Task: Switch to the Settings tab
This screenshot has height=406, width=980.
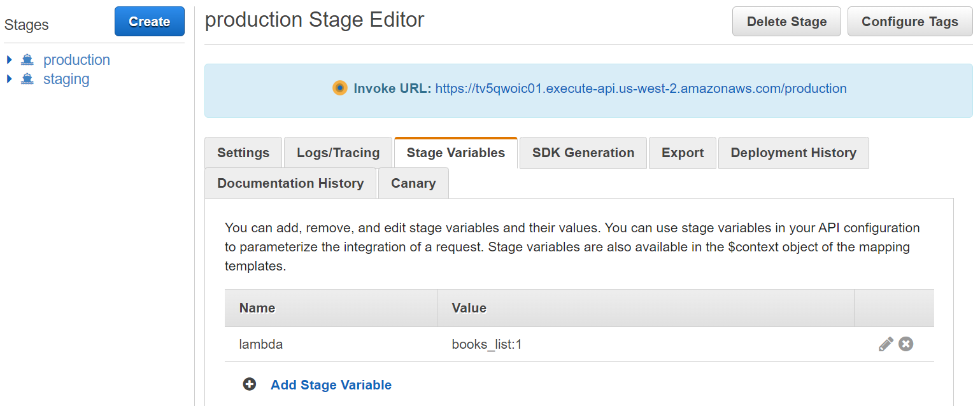Action: [243, 153]
